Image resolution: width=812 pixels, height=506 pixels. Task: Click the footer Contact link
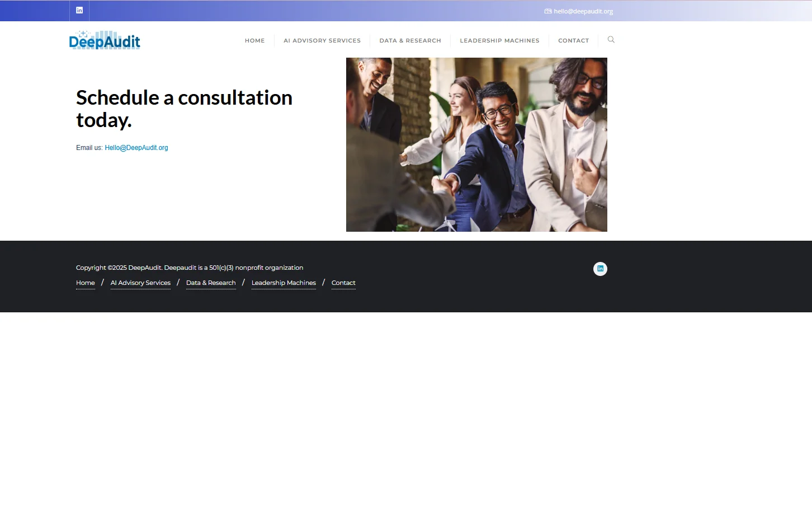point(343,283)
